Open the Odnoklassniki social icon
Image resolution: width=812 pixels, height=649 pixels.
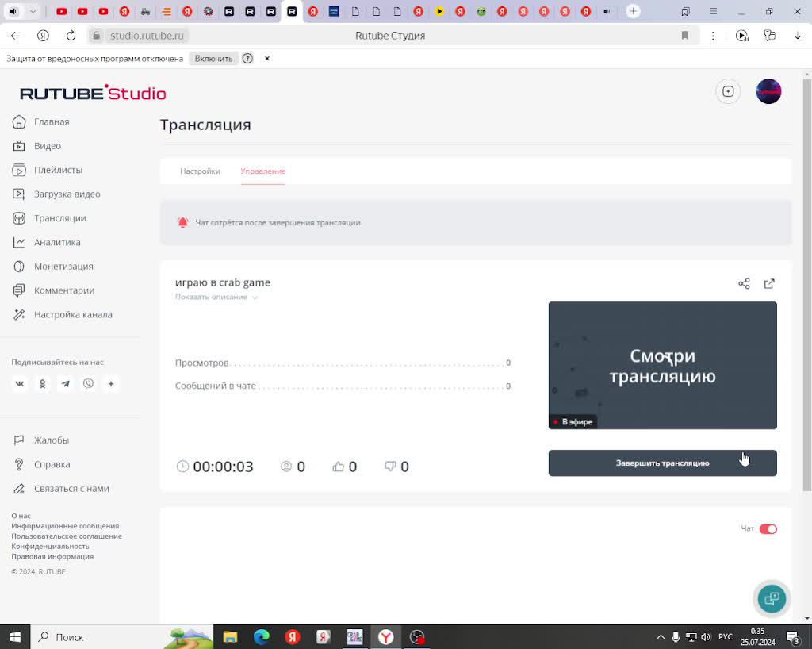(x=43, y=384)
